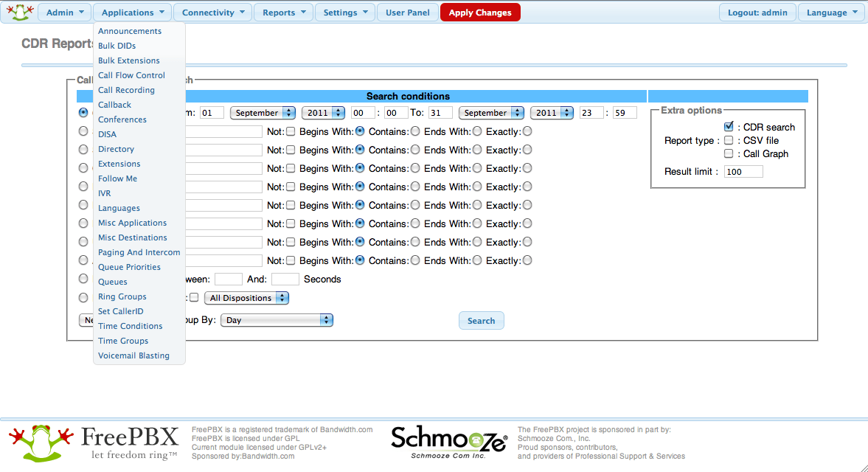Enable the CSV file report type checkbox

click(729, 140)
